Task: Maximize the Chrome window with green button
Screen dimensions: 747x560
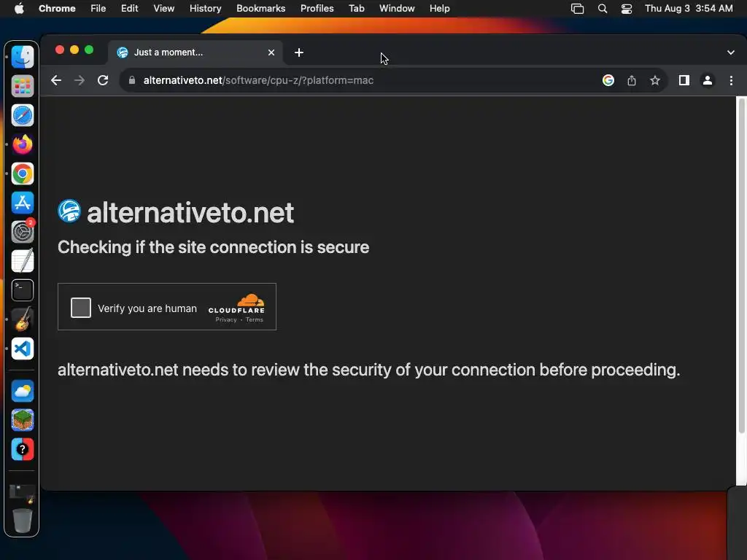Action: pyautogui.click(x=89, y=50)
